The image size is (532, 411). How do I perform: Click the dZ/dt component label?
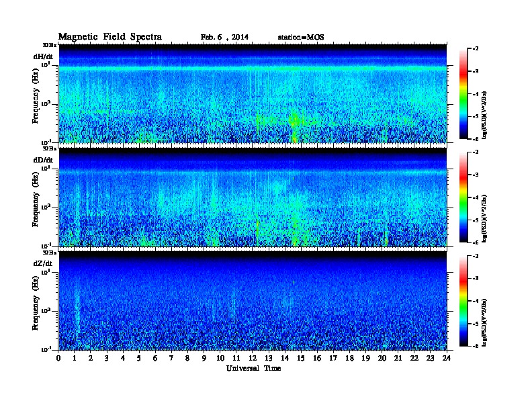[x=43, y=263]
